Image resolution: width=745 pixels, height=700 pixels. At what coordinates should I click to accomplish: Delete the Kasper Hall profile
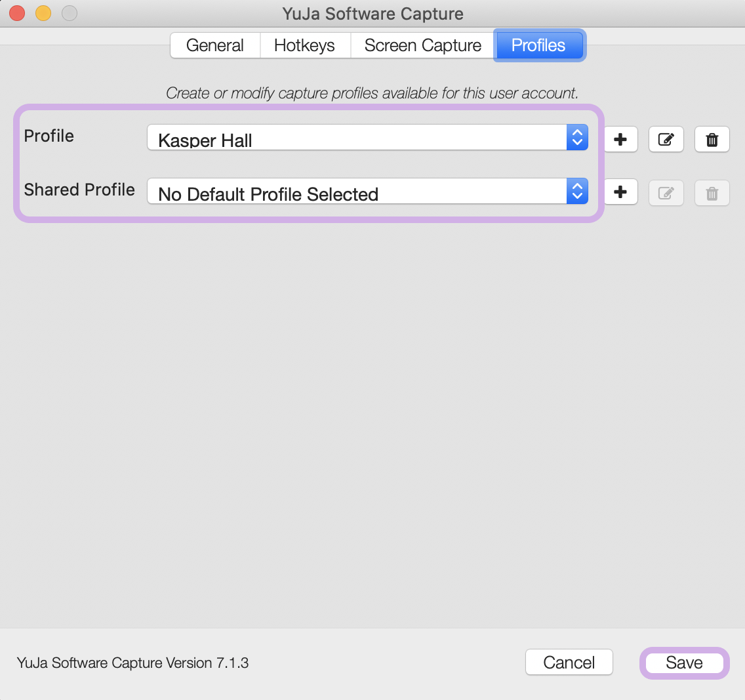(x=712, y=139)
